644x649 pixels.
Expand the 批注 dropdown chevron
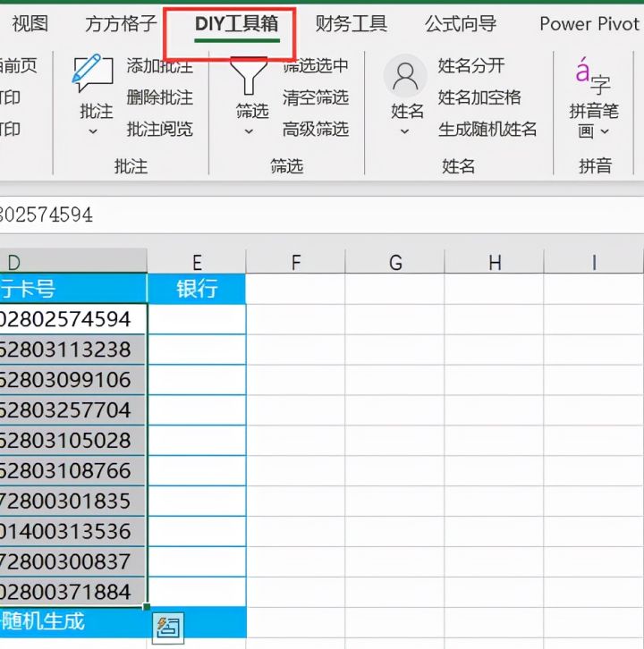93,131
